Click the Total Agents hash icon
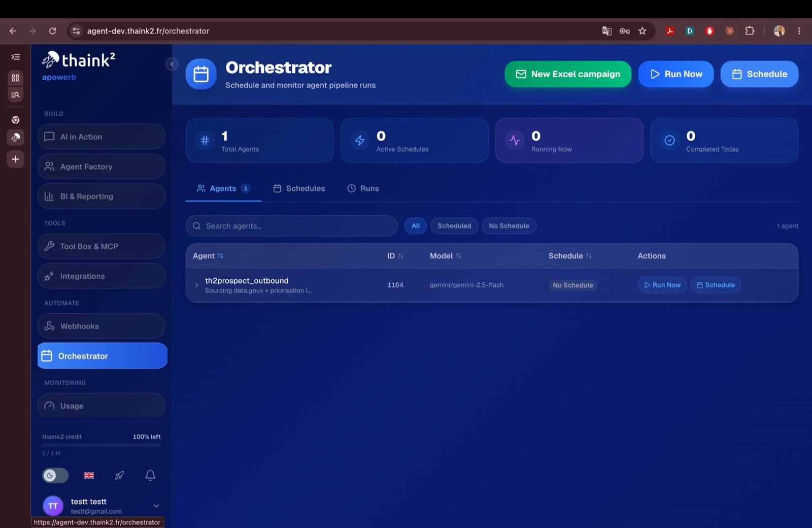 (205, 140)
